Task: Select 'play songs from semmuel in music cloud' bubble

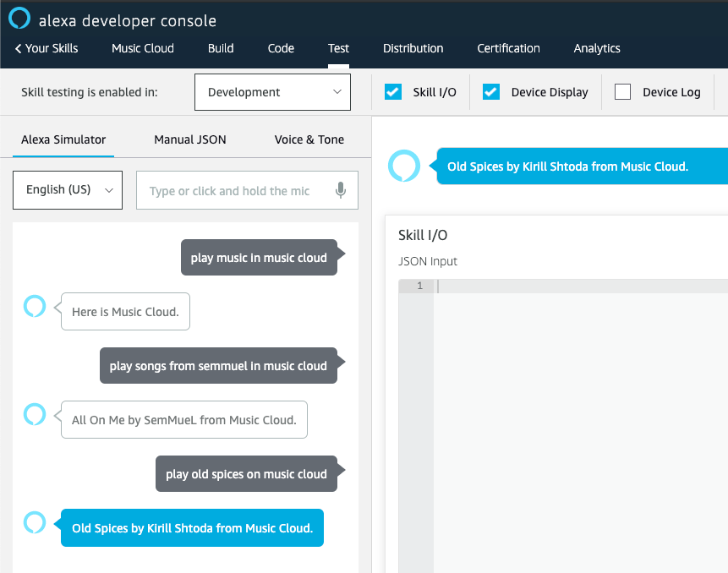Action: pos(218,366)
